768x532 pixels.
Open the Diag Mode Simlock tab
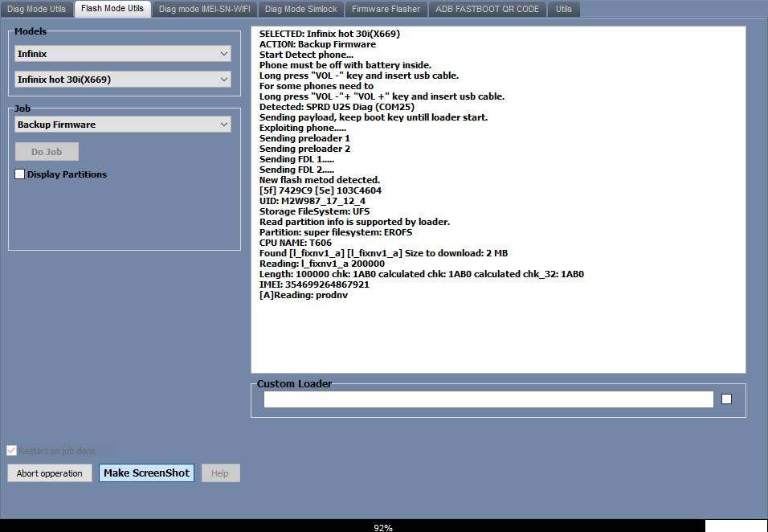click(x=300, y=9)
